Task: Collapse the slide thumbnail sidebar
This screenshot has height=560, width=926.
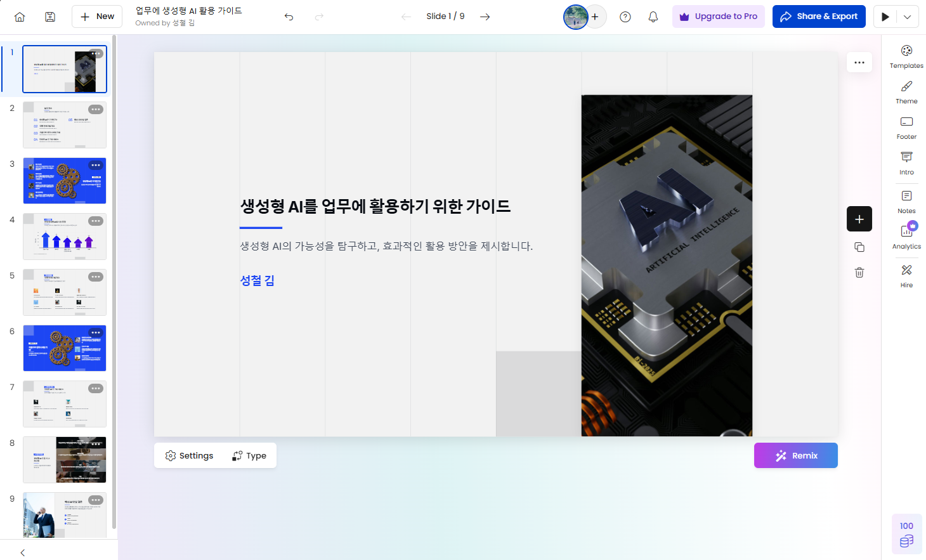Action: [23, 552]
